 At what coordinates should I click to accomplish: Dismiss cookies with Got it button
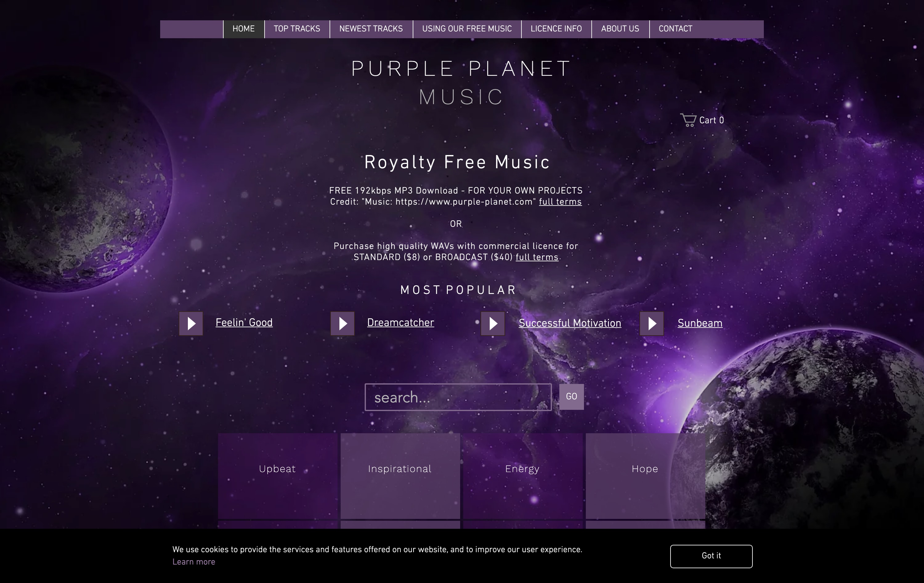711,556
